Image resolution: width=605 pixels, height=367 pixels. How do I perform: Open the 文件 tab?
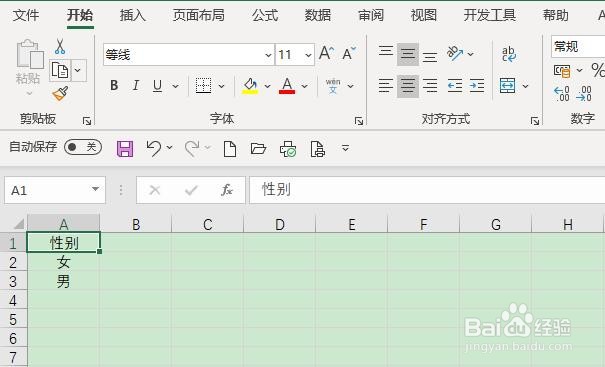26,15
